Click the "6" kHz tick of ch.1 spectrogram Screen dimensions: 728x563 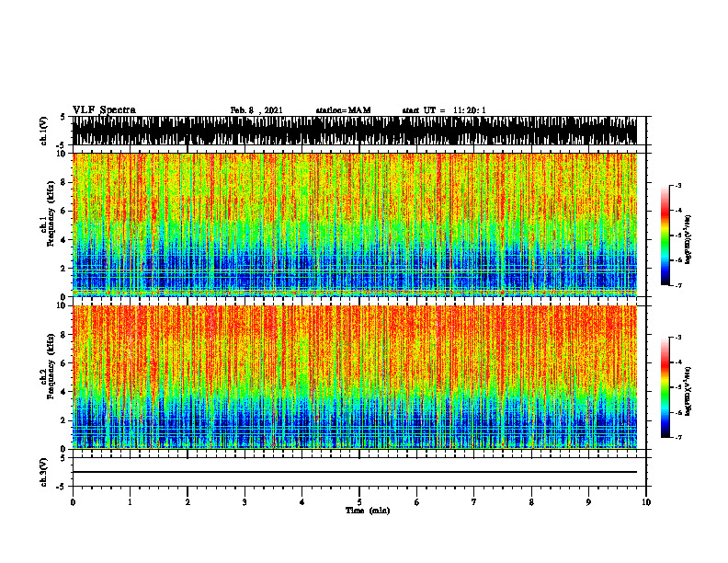[x=63, y=211]
